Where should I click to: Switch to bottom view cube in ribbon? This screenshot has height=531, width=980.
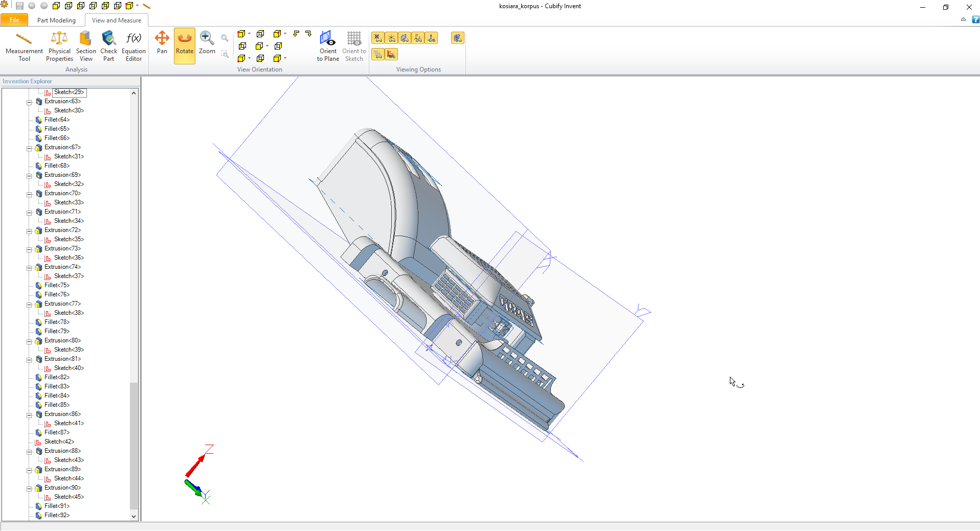[260, 58]
